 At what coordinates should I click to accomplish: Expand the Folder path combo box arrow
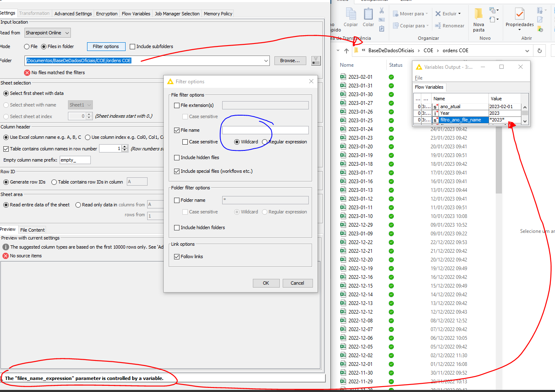[266, 61]
